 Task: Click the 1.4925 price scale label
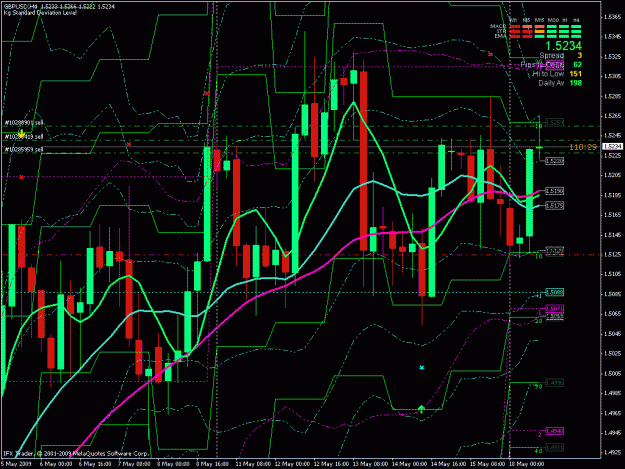(612, 453)
